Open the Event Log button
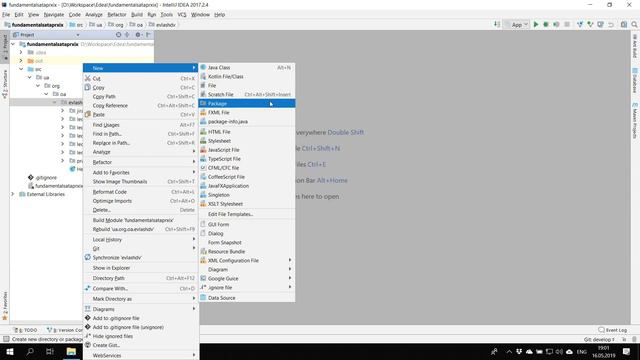Viewport: 640px width, 360px height. pyautogui.click(x=613, y=330)
